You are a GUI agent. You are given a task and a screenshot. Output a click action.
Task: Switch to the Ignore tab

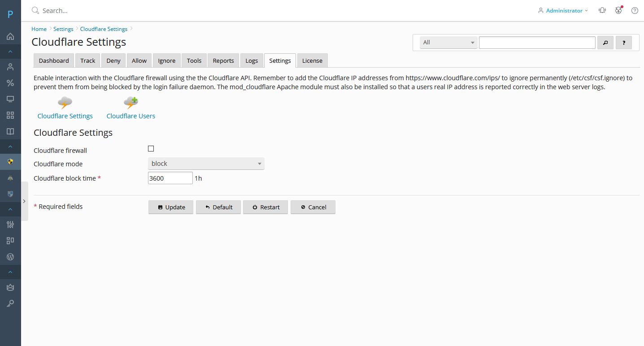click(167, 61)
